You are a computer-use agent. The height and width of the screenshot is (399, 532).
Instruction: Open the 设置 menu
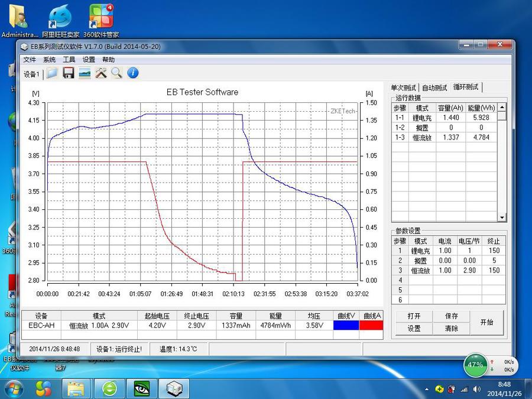point(89,60)
